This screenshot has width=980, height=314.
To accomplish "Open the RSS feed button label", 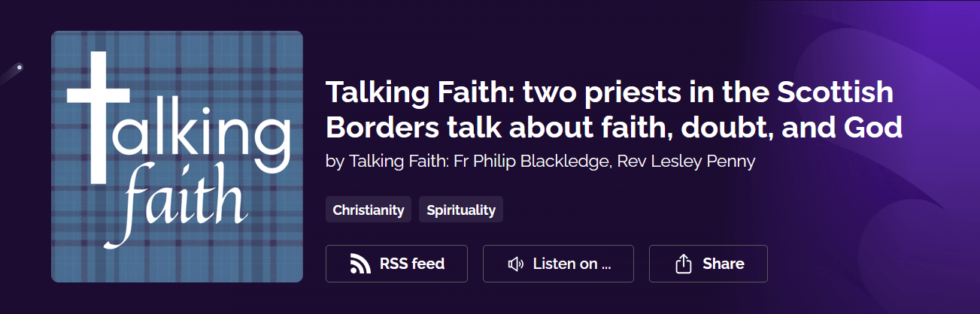I will pyautogui.click(x=412, y=264).
